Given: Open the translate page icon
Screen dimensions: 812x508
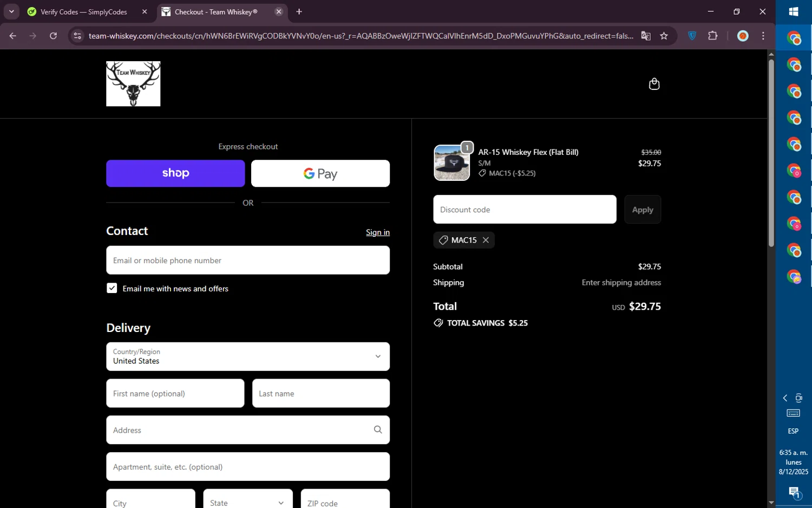Looking at the screenshot, I should pos(646,36).
